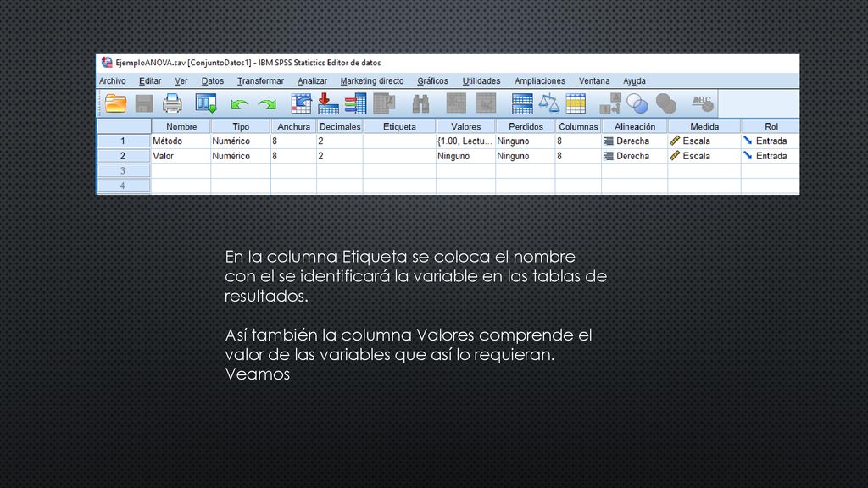Click the green Redo arrow
The image size is (868, 488).
(267, 104)
